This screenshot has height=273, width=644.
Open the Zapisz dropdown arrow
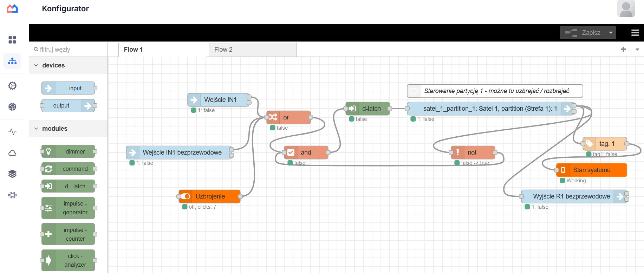pos(611,33)
